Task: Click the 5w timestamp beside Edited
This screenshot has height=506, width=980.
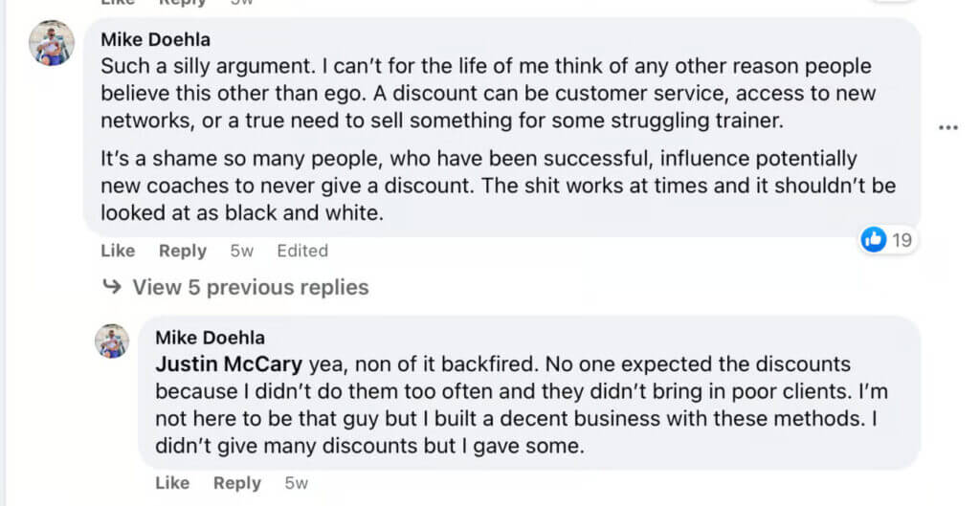Action: 242,251
